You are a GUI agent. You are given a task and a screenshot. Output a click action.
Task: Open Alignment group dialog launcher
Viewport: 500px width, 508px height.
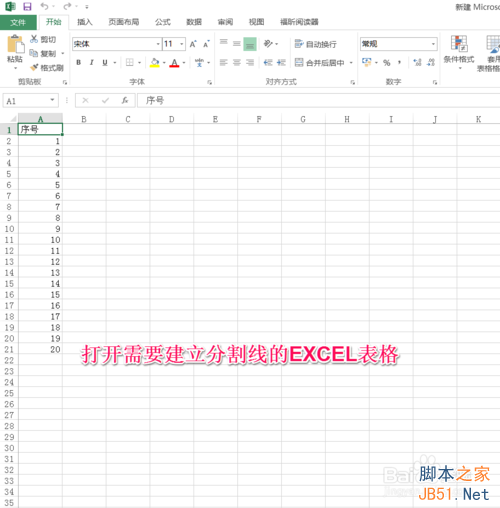click(x=353, y=82)
